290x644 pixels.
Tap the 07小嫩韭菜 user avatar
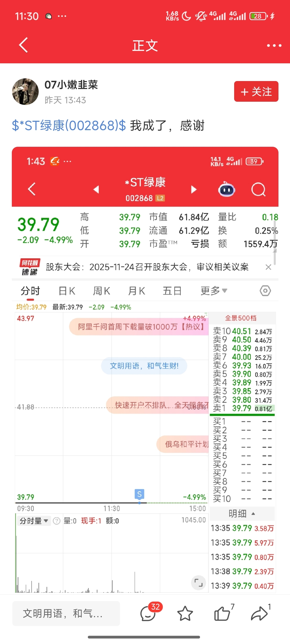26,92
